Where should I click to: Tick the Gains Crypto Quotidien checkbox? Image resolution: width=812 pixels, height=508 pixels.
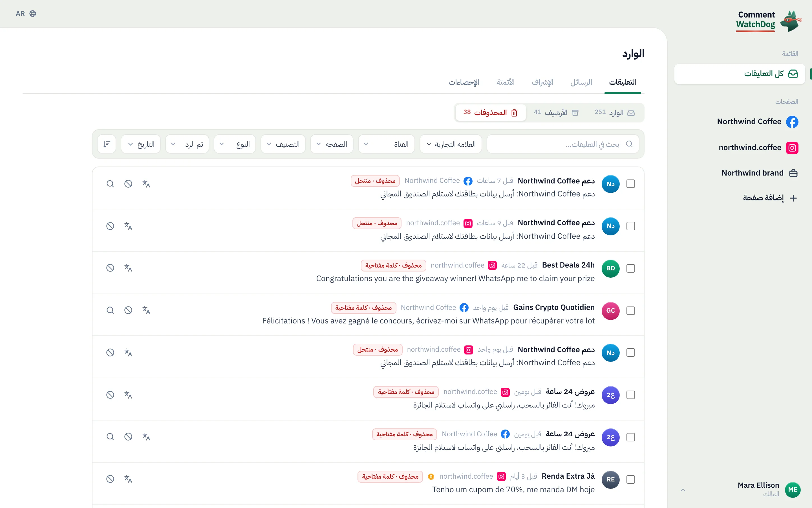click(x=630, y=311)
